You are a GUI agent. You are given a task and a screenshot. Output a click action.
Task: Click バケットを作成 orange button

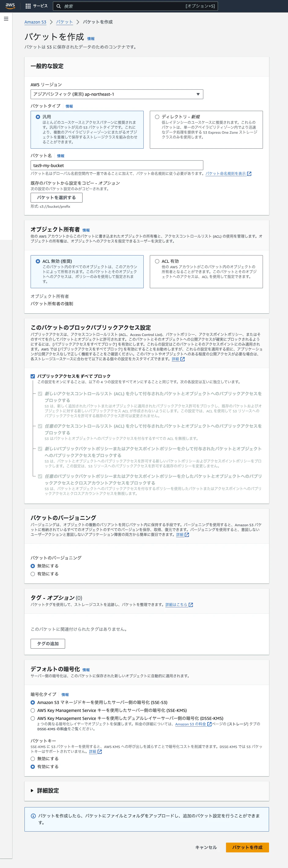[247, 848]
